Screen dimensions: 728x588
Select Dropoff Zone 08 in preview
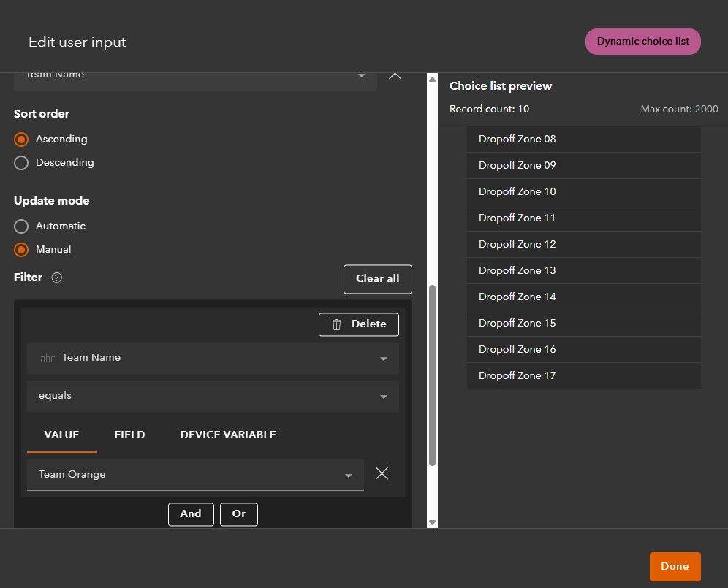click(583, 140)
